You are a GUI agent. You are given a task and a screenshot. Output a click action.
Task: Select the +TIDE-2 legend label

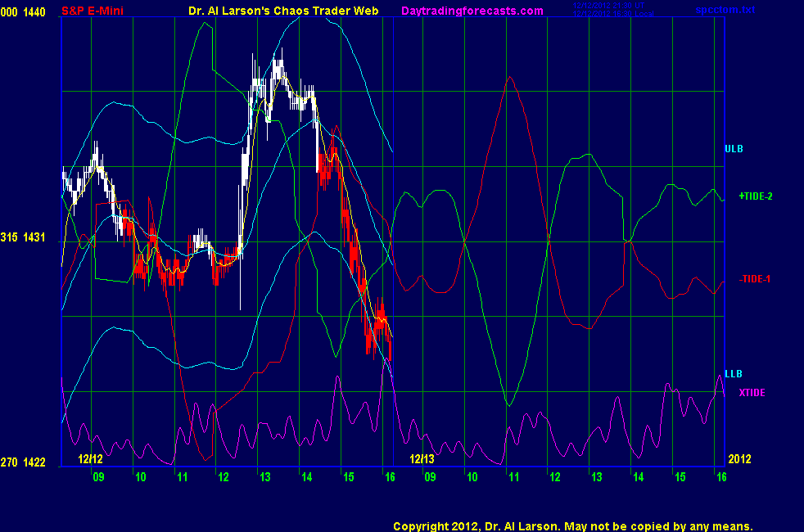pyautogui.click(x=756, y=196)
